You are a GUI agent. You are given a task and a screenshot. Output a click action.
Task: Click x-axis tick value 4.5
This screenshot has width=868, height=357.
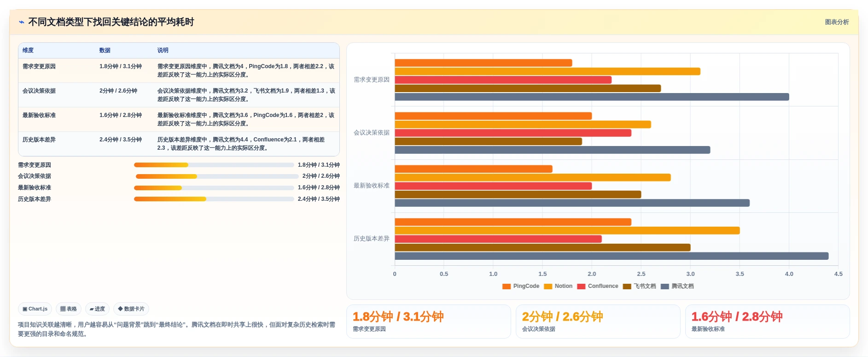pos(838,274)
